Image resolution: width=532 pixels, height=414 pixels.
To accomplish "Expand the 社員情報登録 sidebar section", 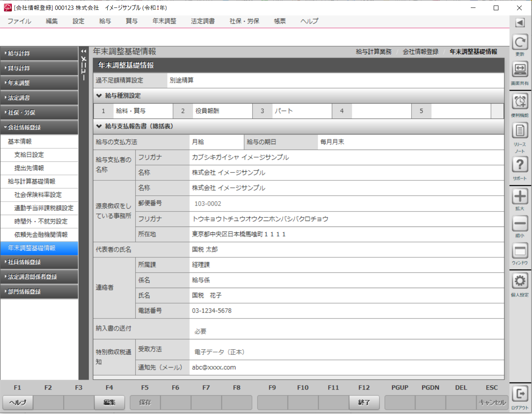I will click(x=39, y=262).
